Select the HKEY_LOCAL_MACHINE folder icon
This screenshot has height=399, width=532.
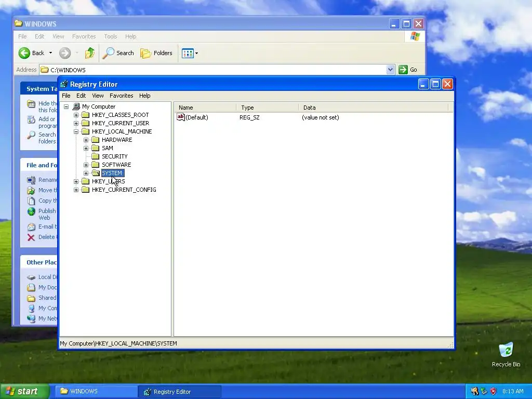pyautogui.click(x=86, y=131)
